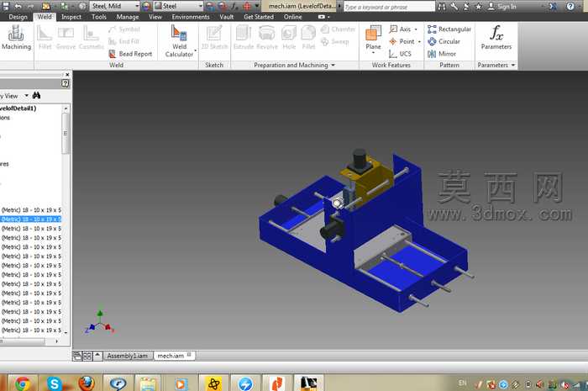
Task: Apply a Circular pattern
Action: (x=444, y=41)
